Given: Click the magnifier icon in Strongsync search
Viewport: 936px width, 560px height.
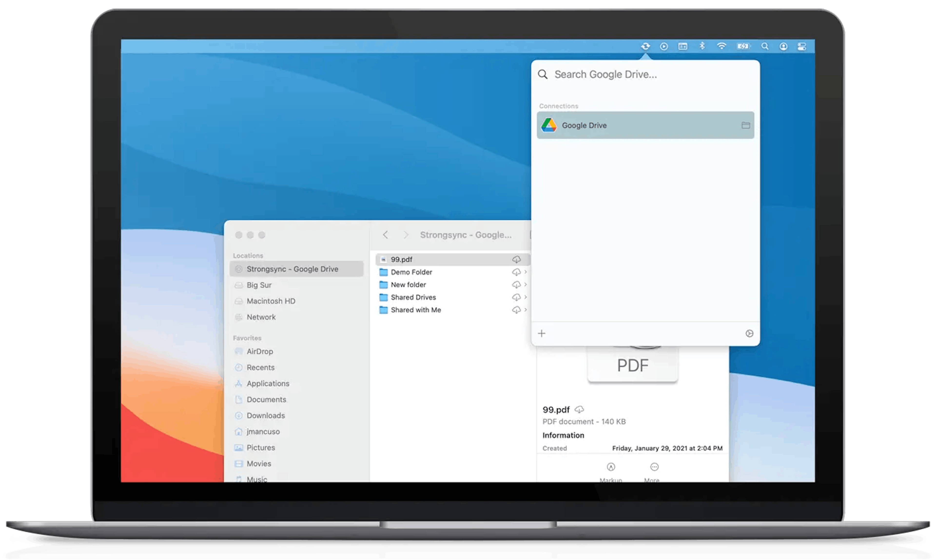Looking at the screenshot, I should tap(543, 74).
